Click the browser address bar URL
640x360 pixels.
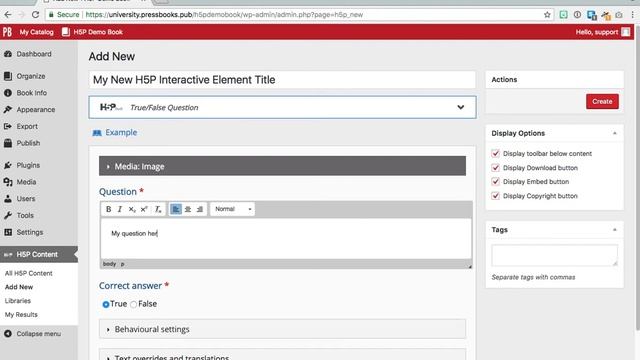[224, 15]
